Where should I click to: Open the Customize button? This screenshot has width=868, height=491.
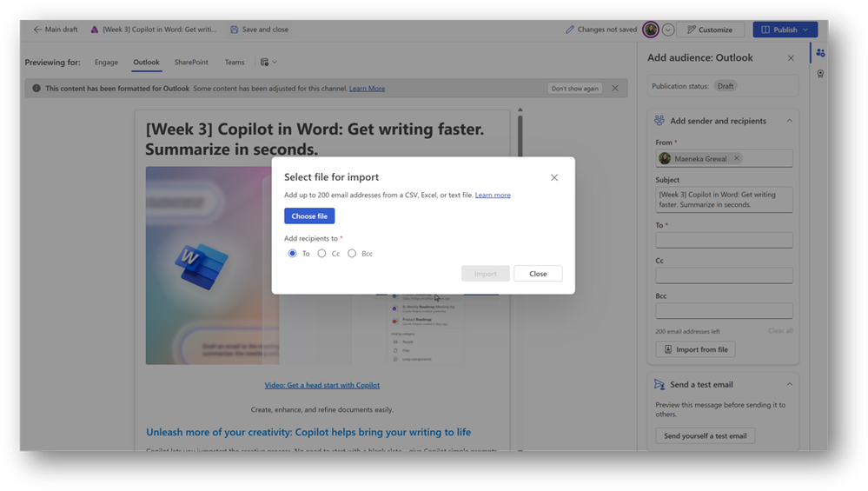710,30
